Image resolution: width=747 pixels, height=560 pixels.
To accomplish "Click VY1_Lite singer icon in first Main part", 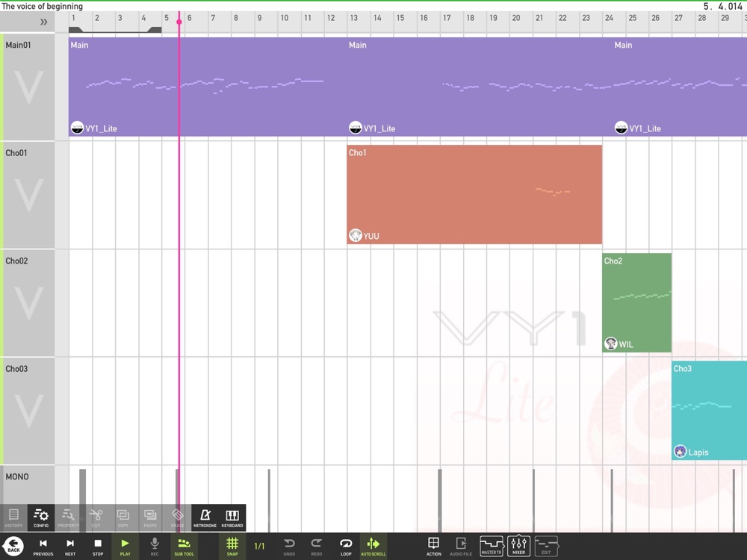I will (x=77, y=128).
